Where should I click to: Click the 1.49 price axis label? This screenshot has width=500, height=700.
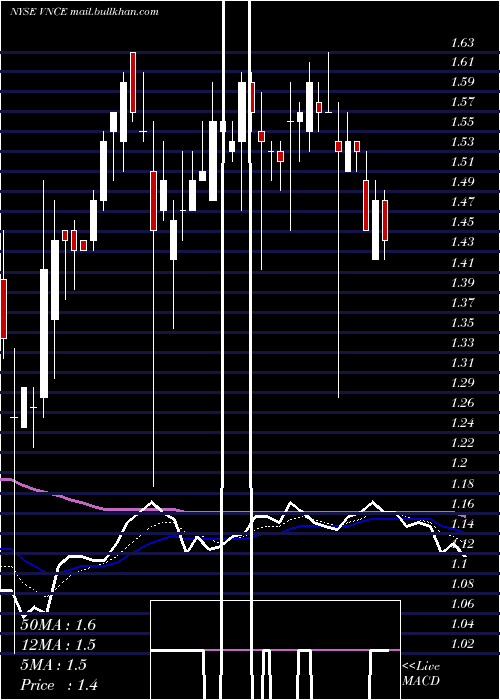462,182
